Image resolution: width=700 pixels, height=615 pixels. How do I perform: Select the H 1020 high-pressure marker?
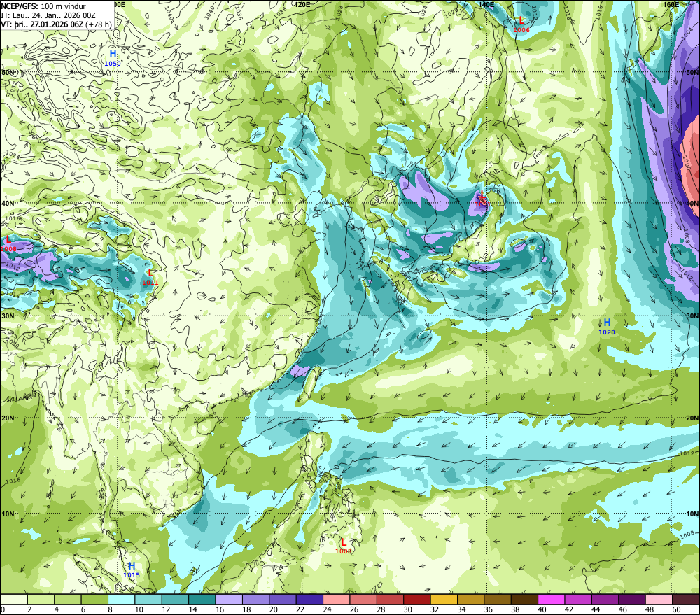[607, 327]
